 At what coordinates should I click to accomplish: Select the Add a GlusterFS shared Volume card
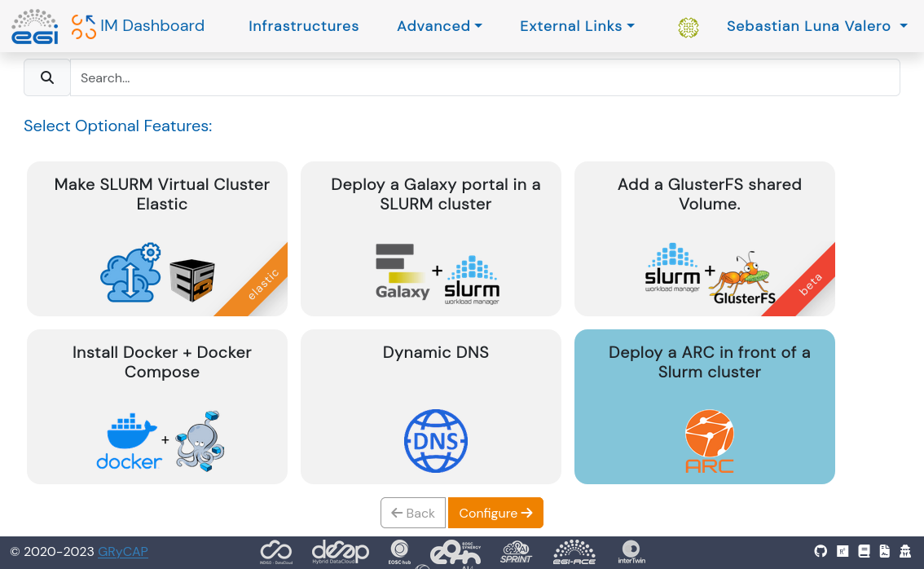click(705, 239)
